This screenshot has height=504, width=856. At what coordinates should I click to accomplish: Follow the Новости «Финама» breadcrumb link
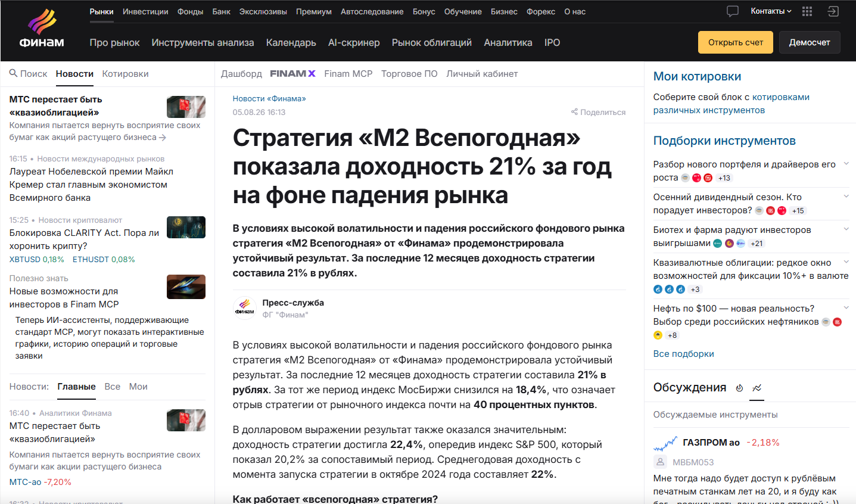coord(269,99)
